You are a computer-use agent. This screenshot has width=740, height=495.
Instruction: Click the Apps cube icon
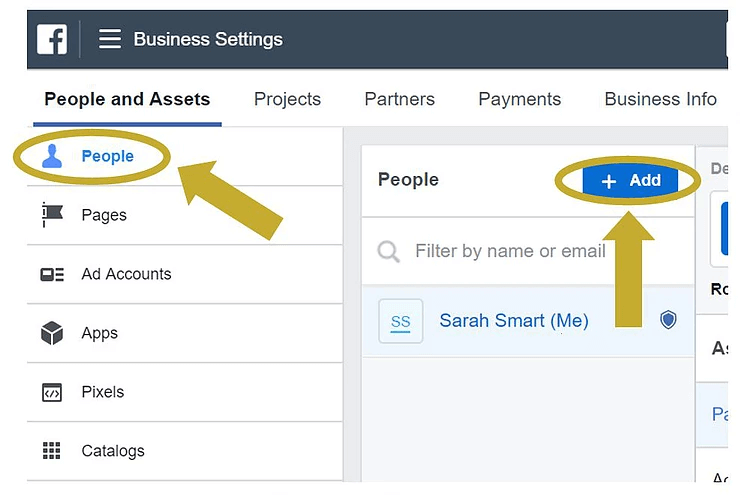coord(52,333)
